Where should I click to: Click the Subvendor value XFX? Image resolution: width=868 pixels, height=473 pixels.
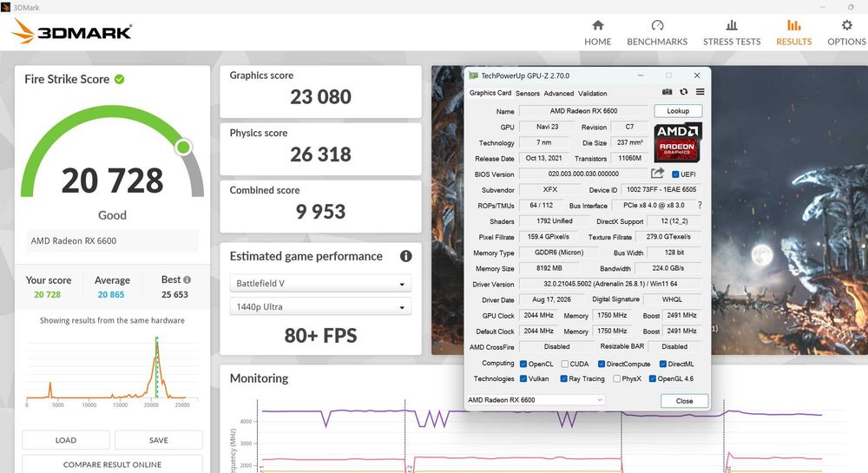tap(550, 190)
